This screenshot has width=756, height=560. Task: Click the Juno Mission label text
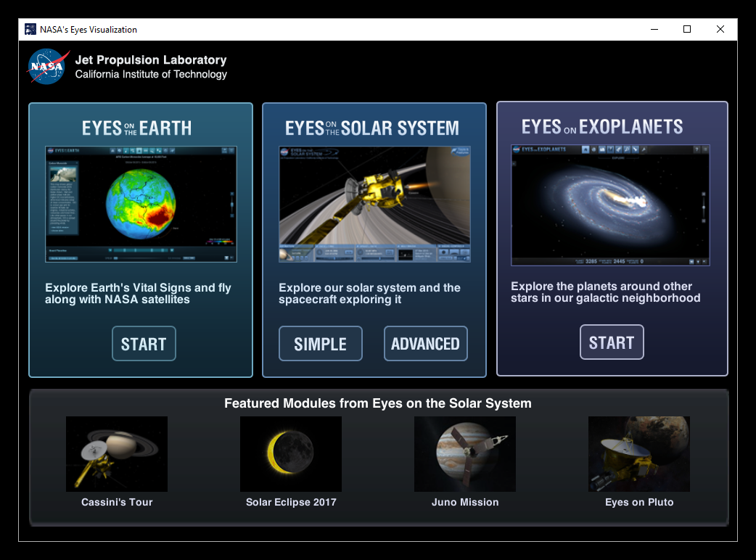click(x=464, y=502)
